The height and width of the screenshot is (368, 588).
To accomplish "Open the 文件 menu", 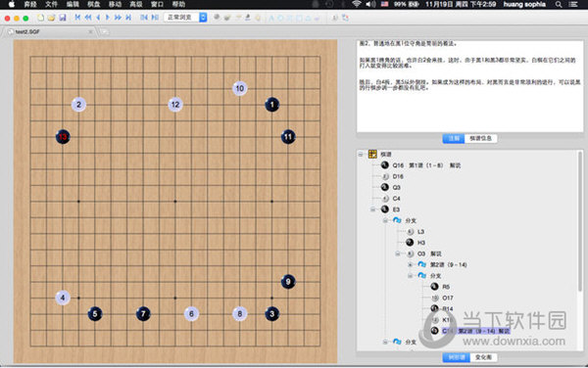I will coord(51,5).
